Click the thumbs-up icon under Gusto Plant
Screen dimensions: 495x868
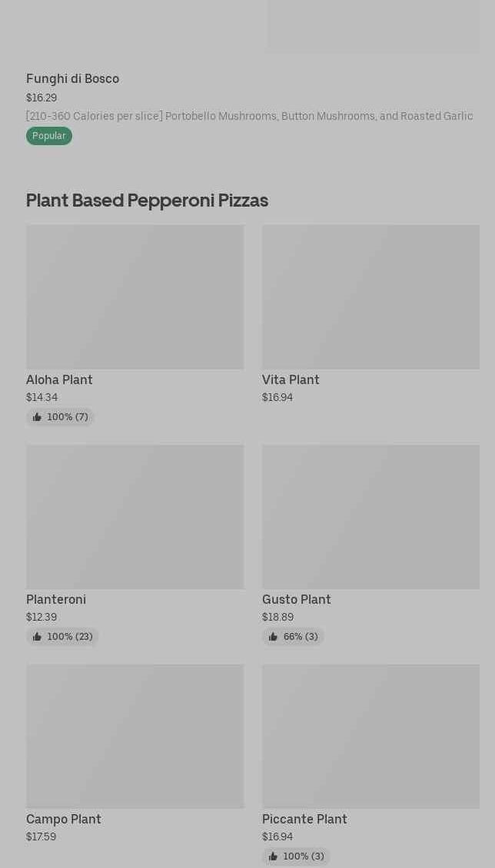coord(273,637)
